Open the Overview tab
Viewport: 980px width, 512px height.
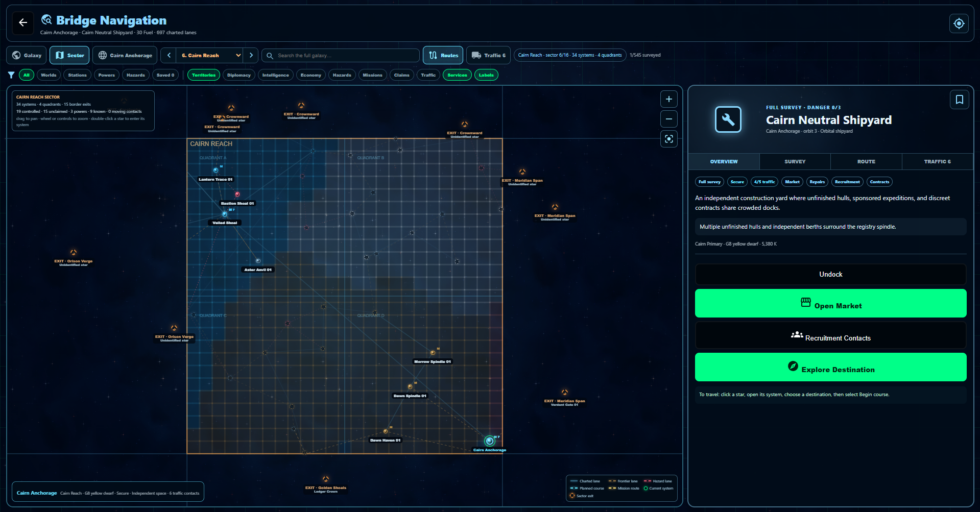(724, 162)
